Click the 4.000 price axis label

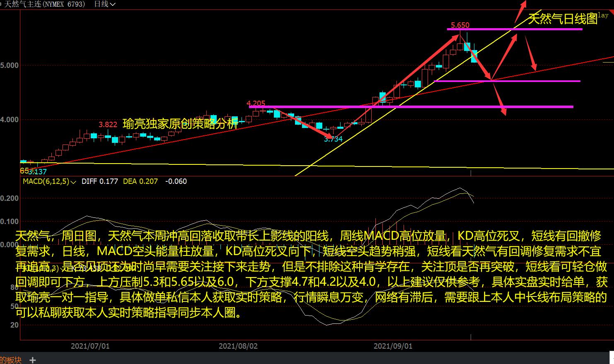pyautogui.click(x=10, y=120)
